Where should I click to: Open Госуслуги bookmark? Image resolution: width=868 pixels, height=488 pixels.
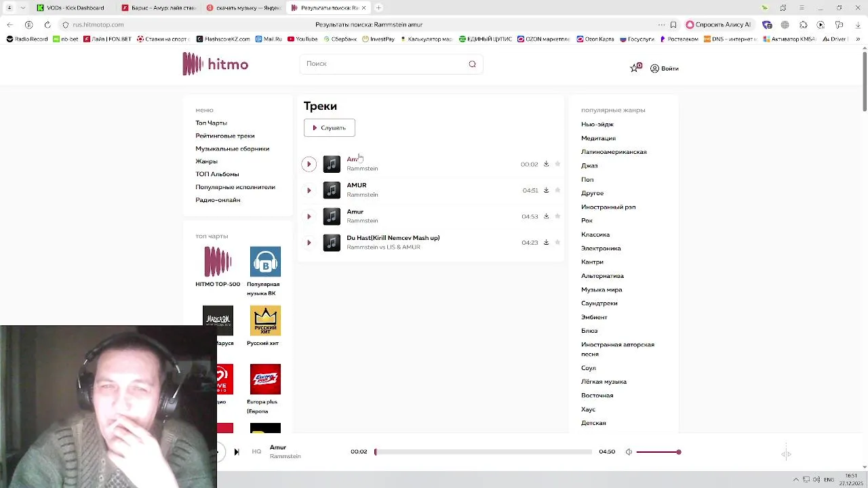click(x=637, y=39)
